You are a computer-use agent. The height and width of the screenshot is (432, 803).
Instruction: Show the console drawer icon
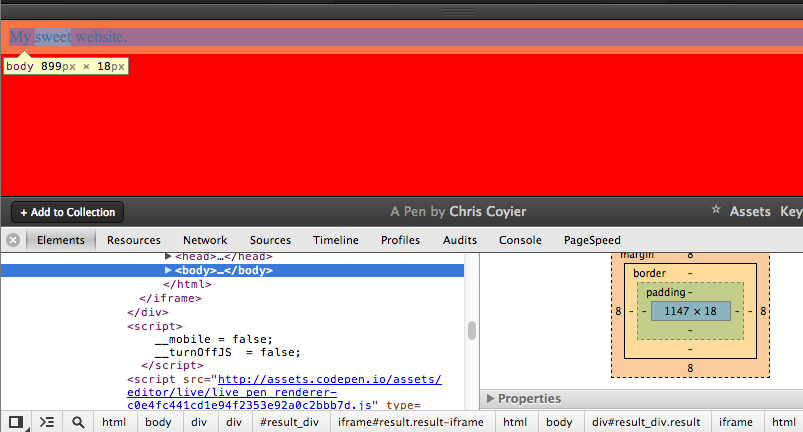click(47, 422)
